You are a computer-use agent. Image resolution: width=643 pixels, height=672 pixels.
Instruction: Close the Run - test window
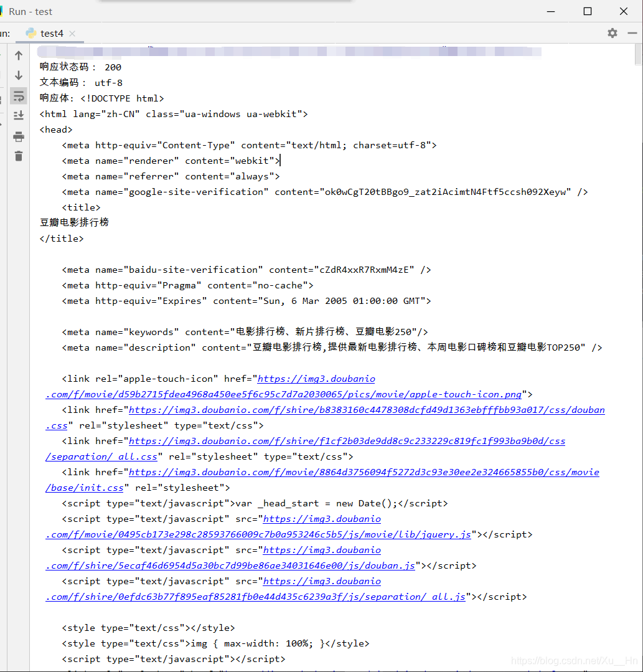624,11
